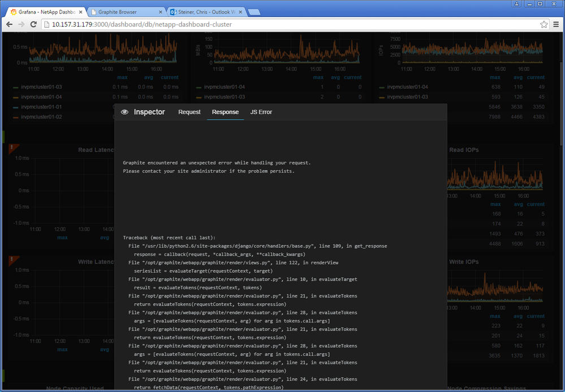
Task: Toggle irvpmcluster01-03 series in latency legend
Action: [41, 87]
